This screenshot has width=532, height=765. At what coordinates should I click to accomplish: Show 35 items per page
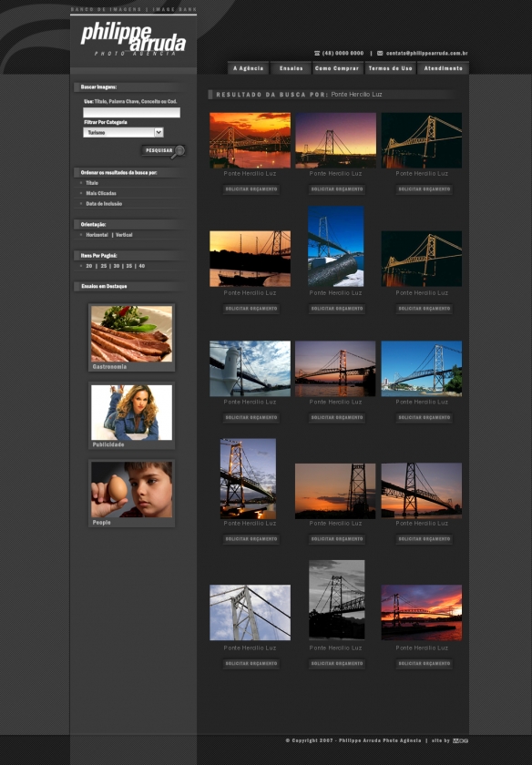pos(129,266)
